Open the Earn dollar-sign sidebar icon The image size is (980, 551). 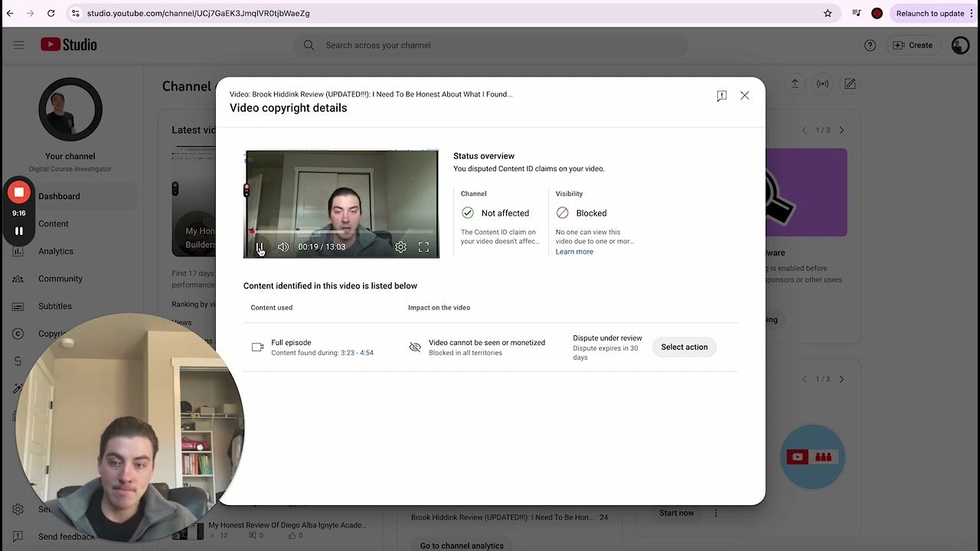(x=18, y=361)
